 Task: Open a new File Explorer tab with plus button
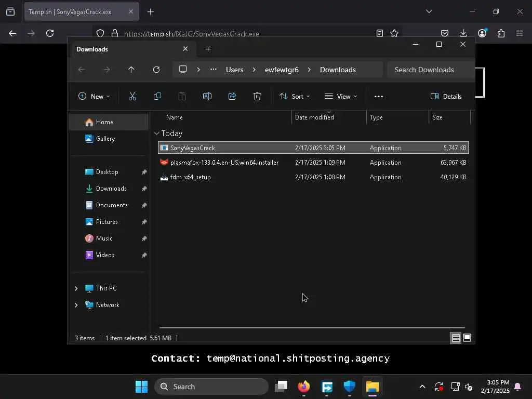[x=208, y=49]
